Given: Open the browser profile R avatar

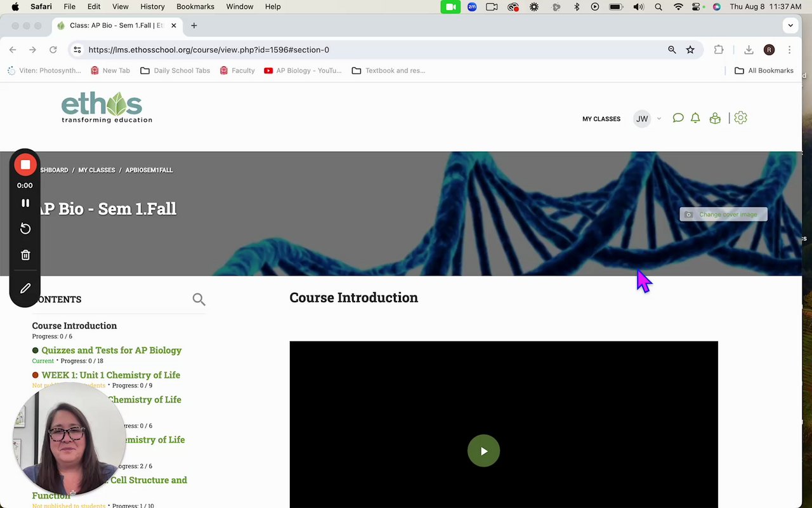Looking at the screenshot, I should click(x=769, y=50).
